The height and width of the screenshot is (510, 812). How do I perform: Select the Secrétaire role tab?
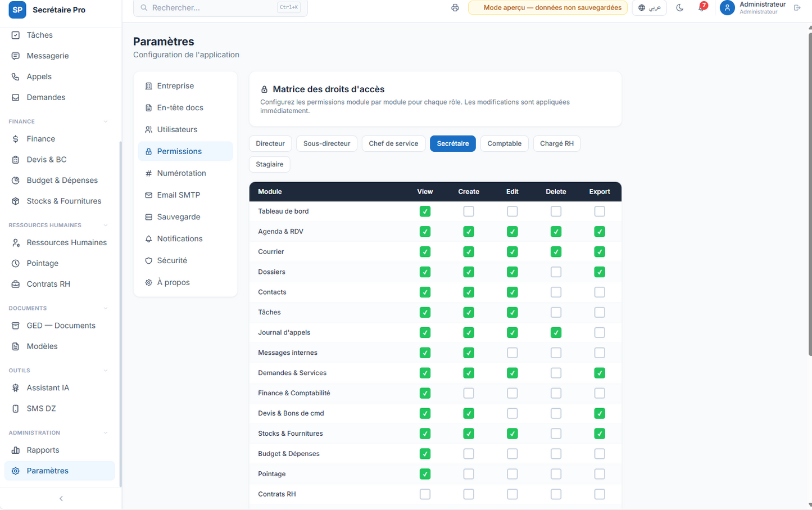[x=453, y=144]
